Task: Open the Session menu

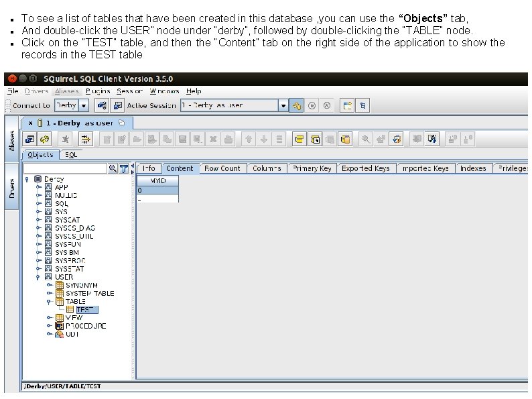Action: 129,91
